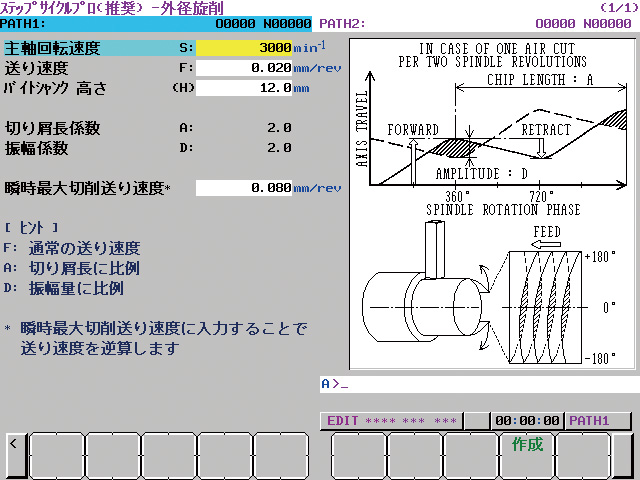Viewport: 640px width, 480px height.
Task: Click the 切り屑長係数 label
Action: click(52, 128)
